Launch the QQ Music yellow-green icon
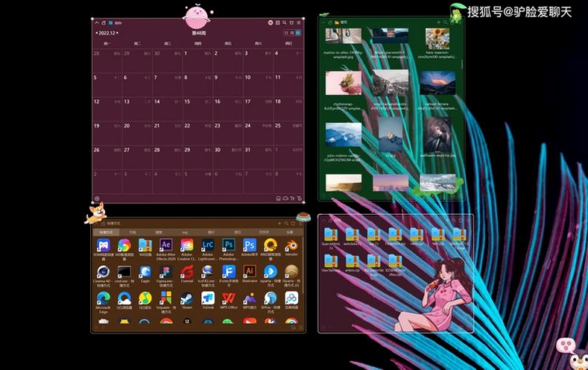 (145, 298)
